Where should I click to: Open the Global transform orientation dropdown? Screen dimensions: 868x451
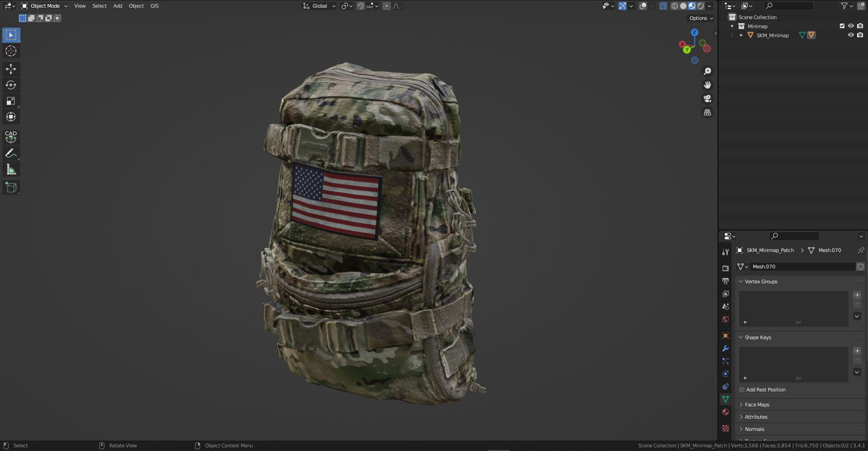(319, 6)
